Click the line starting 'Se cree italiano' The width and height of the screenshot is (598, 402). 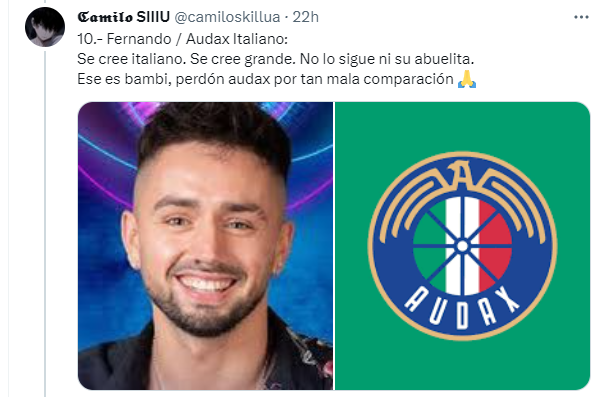click(x=275, y=59)
